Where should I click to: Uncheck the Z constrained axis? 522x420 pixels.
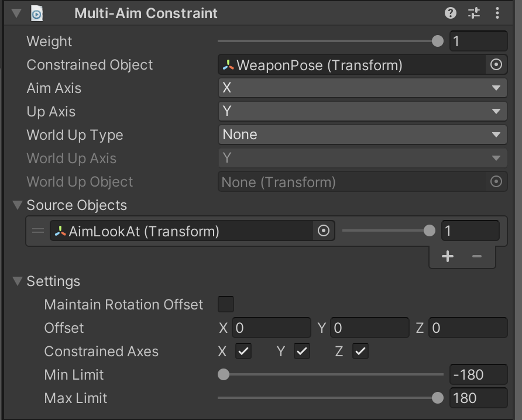coord(360,351)
